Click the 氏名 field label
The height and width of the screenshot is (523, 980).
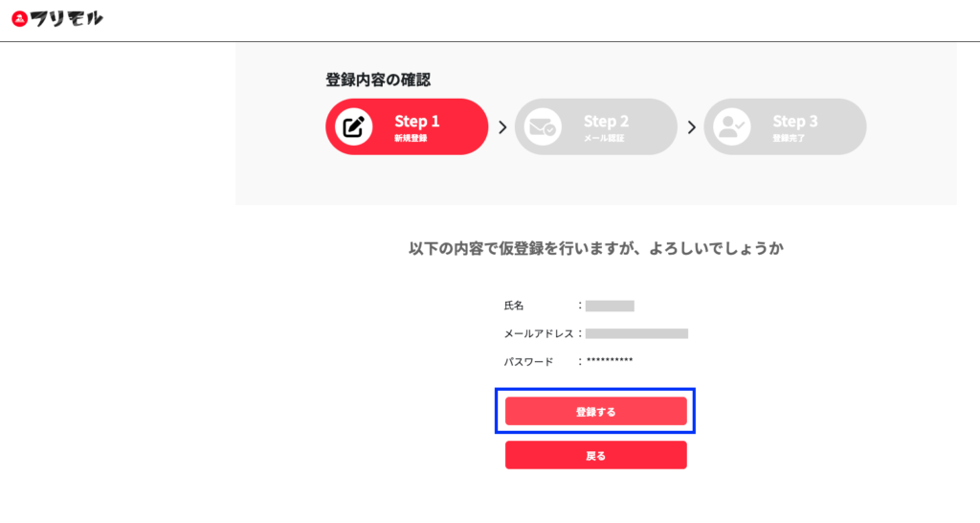coord(514,306)
